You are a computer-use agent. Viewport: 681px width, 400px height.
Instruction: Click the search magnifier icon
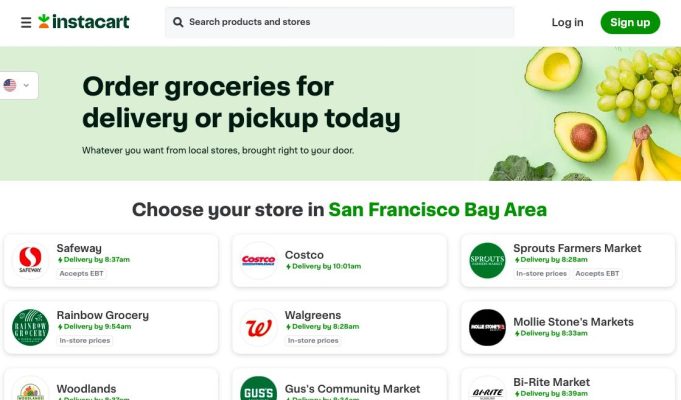(178, 22)
